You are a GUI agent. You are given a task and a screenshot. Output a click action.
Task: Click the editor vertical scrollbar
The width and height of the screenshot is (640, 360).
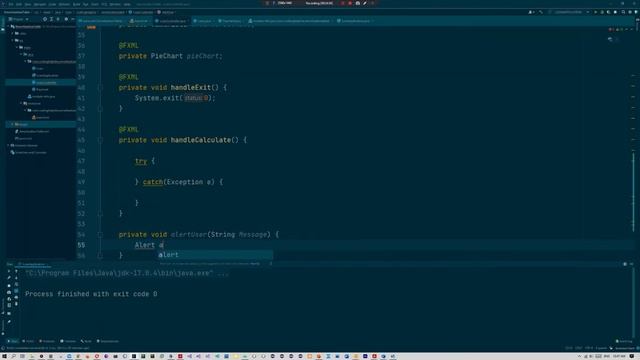(x=633, y=192)
